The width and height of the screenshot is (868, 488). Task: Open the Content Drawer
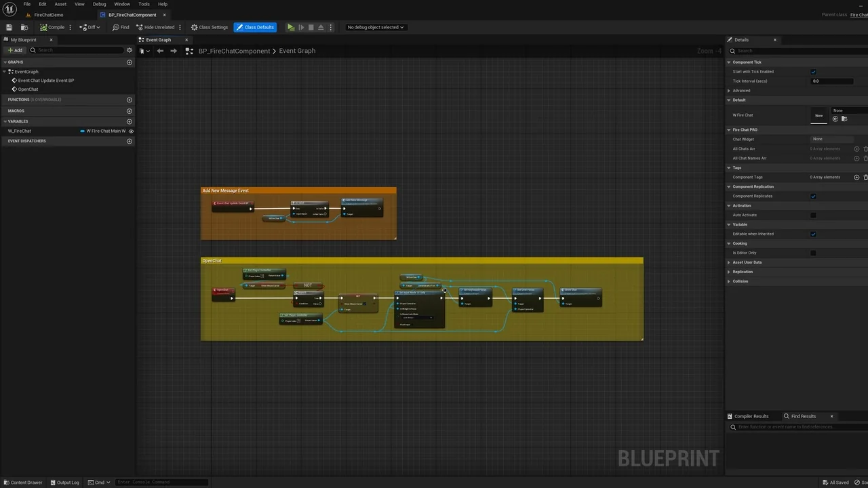tap(22, 483)
